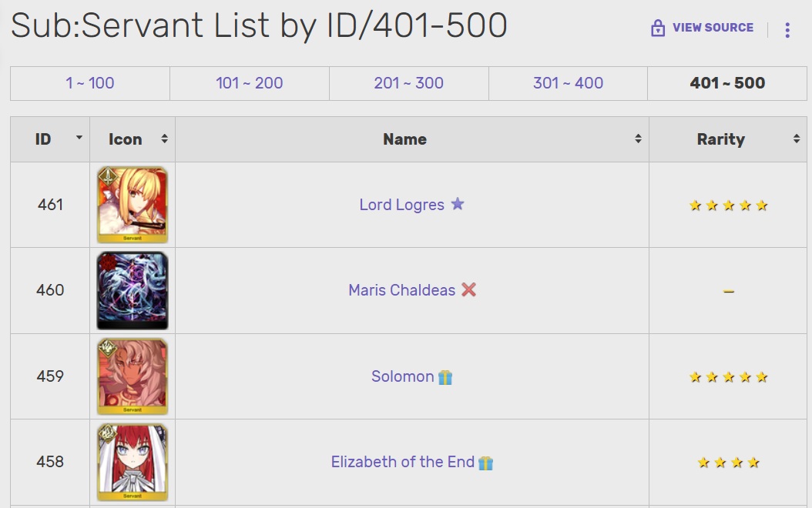The height and width of the screenshot is (508, 812).
Task: Click the lock icon beside View Source
Action: (658, 28)
